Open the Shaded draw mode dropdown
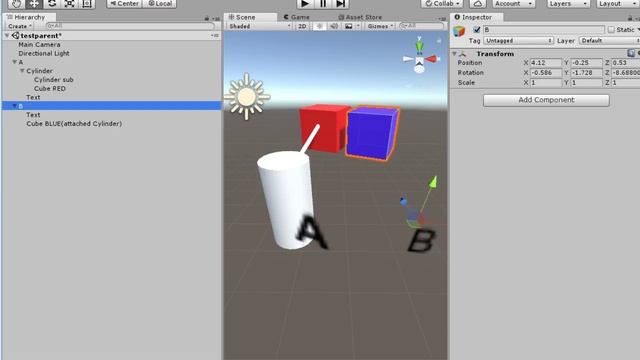640x360 pixels. pyautogui.click(x=259, y=26)
